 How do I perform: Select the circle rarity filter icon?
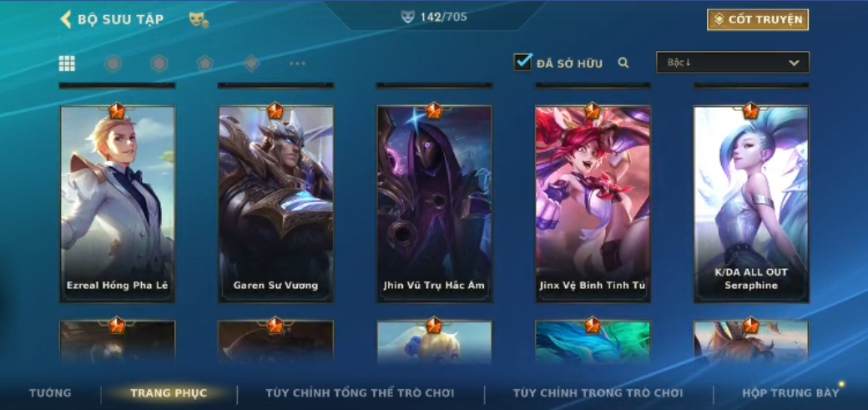(x=113, y=63)
